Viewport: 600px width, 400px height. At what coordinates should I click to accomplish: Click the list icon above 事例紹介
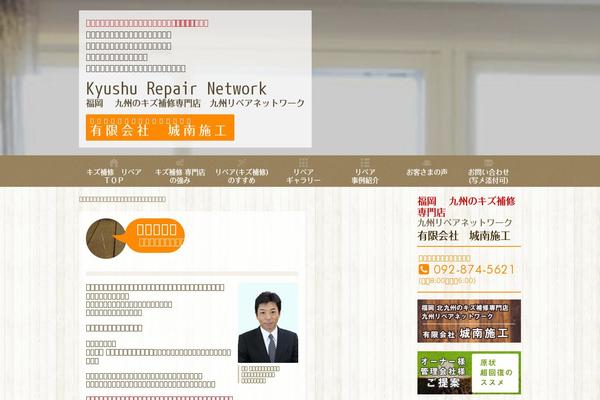pyautogui.click(x=365, y=163)
